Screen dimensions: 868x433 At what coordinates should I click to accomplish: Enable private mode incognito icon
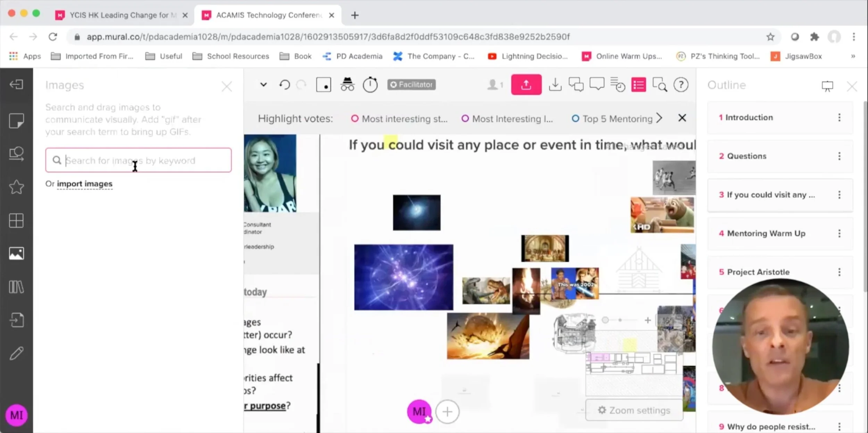(347, 85)
